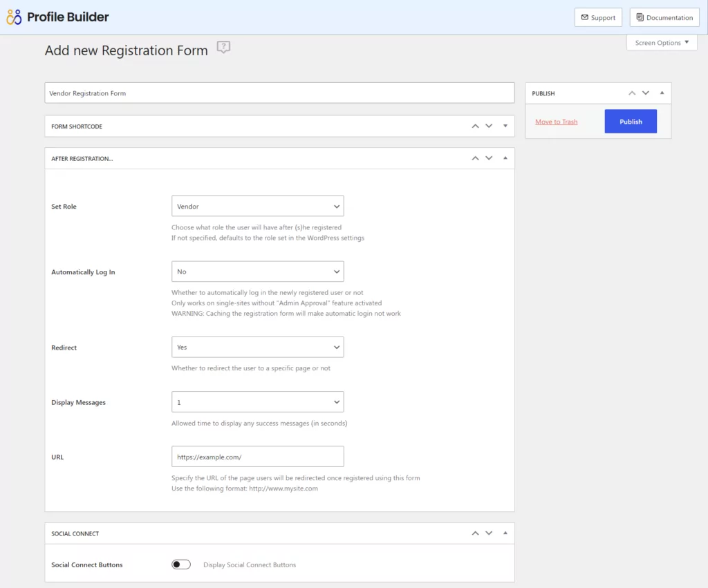The height and width of the screenshot is (588, 708).
Task: Open the Display Messages dropdown
Action: click(257, 402)
